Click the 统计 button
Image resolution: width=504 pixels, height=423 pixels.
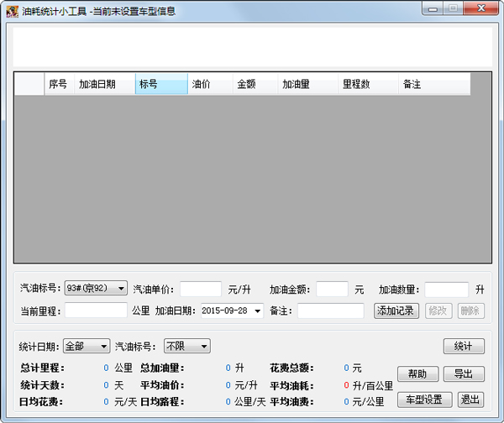(x=464, y=347)
